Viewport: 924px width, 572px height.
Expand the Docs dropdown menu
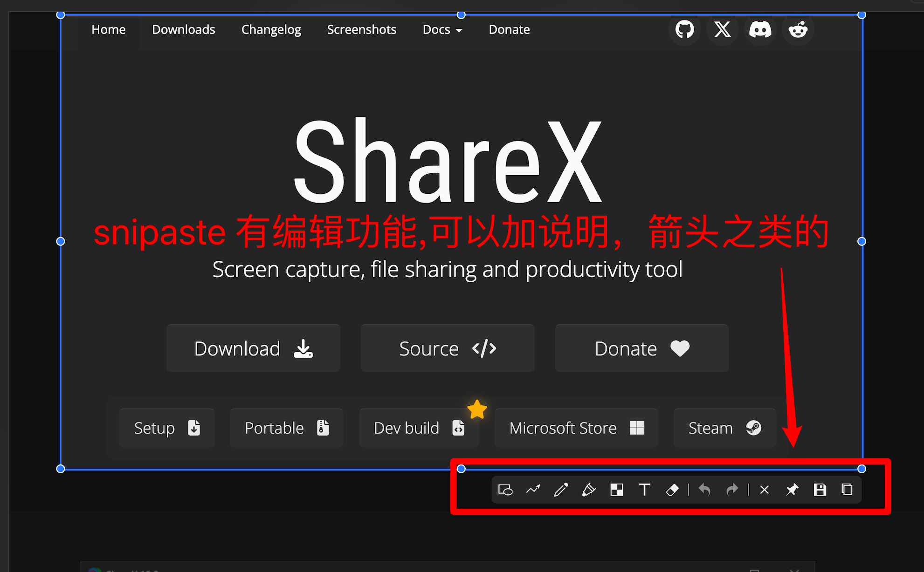pos(442,29)
